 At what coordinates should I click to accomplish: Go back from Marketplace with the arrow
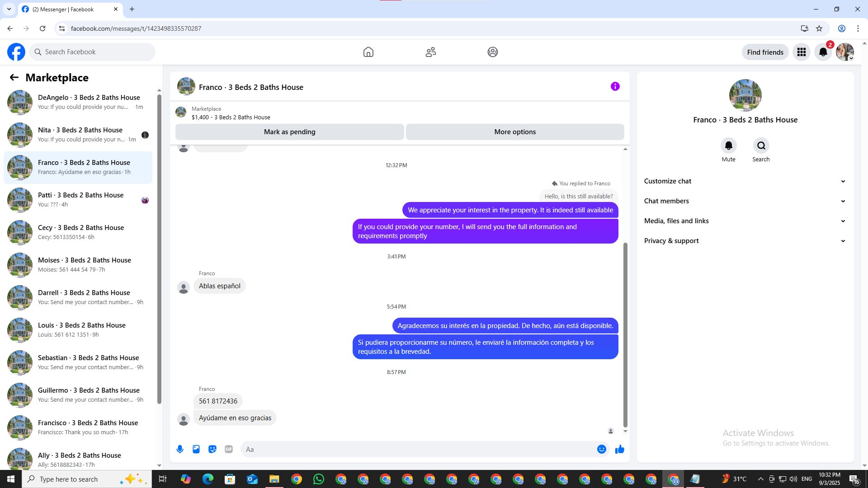[14, 78]
